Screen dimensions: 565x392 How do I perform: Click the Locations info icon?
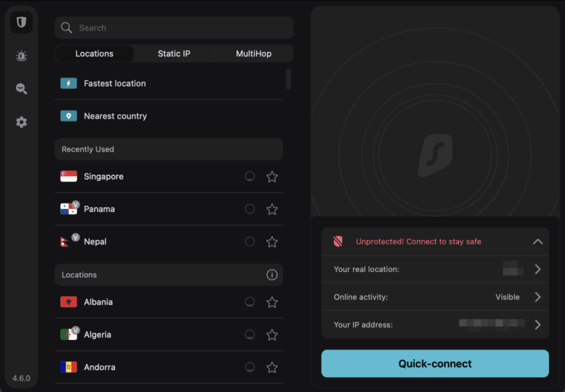[x=271, y=275]
